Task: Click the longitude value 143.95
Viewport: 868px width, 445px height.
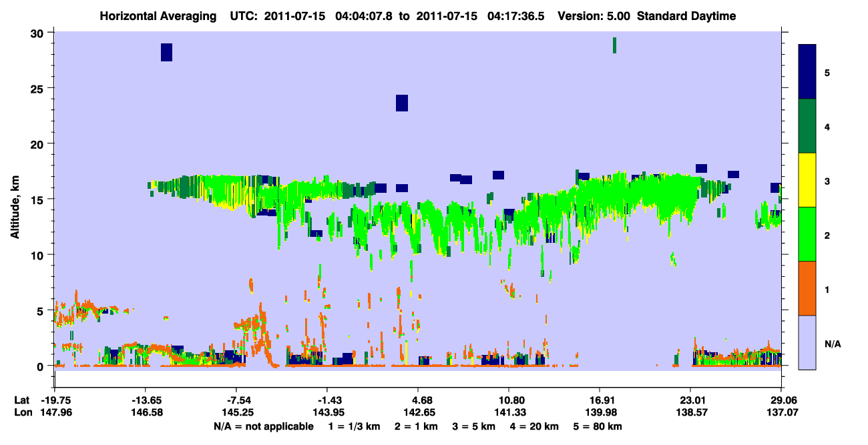Action: (327, 412)
